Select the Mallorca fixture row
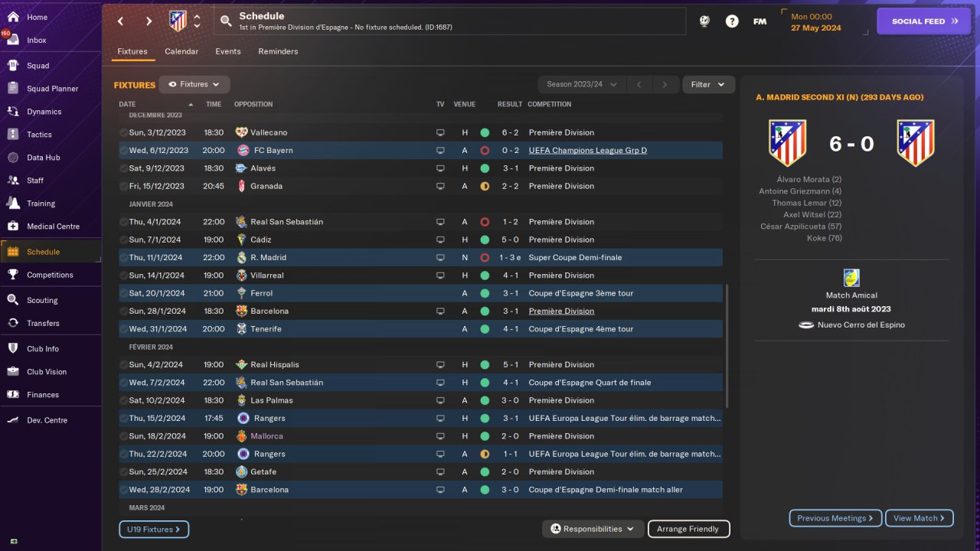This screenshot has width=980, height=551. click(420, 436)
